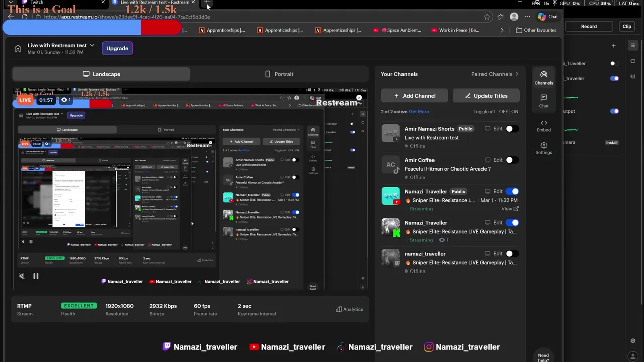Click the Update Titles button
The height and width of the screenshot is (362, 644).
pyautogui.click(x=486, y=96)
